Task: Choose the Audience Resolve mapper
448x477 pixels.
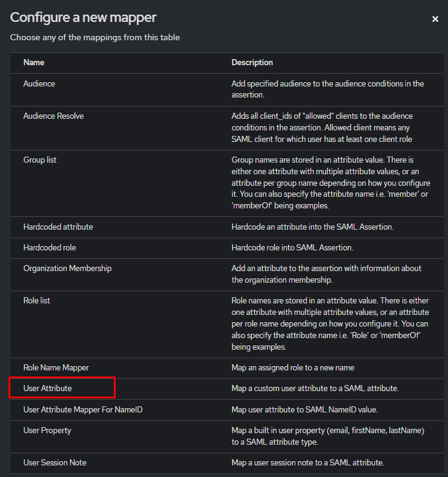Action: pyautogui.click(x=54, y=116)
